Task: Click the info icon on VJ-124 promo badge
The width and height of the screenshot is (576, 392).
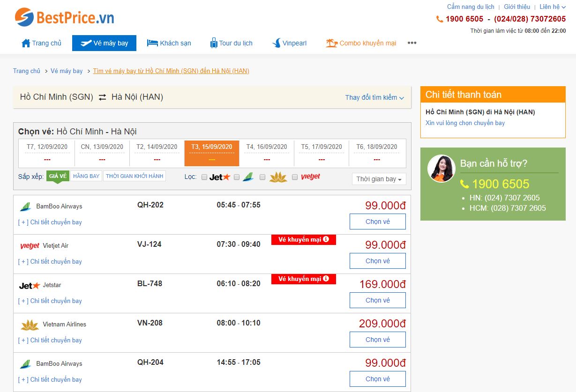Action: tap(326, 239)
